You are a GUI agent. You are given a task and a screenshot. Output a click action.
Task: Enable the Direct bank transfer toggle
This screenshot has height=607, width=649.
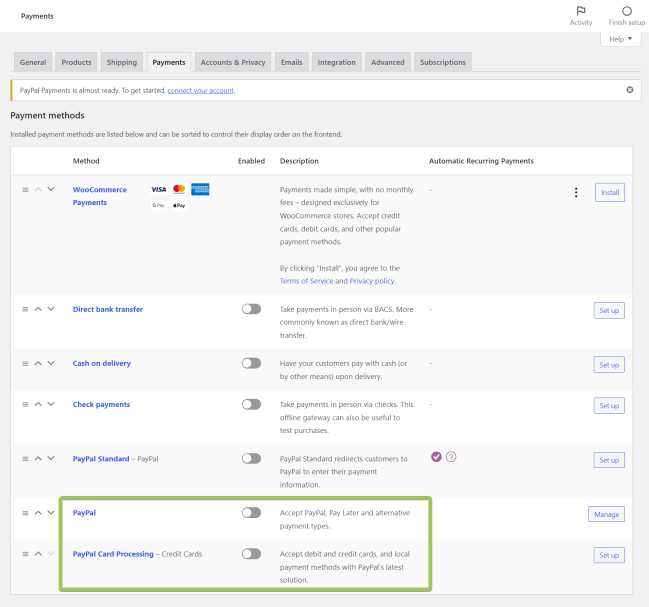coord(251,309)
